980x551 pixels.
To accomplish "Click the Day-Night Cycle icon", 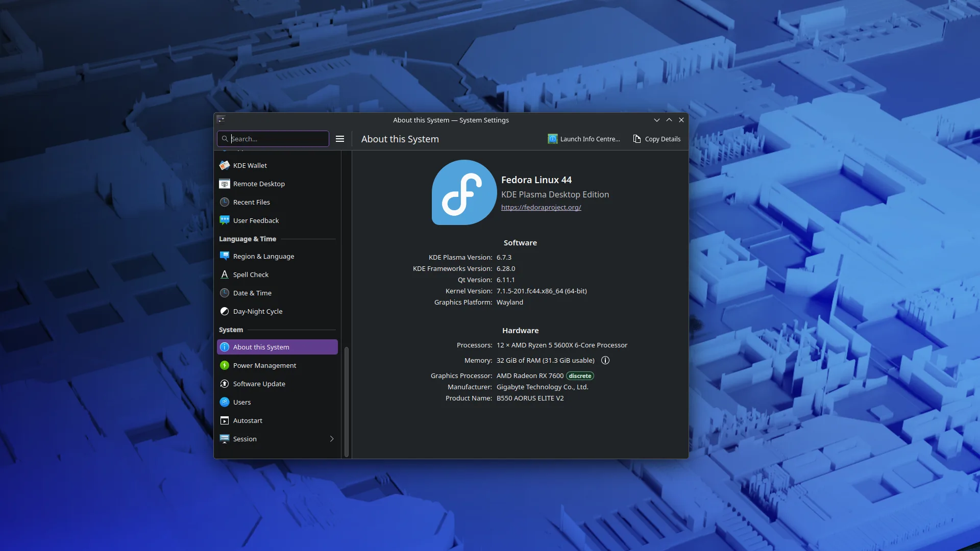I will tap(224, 311).
